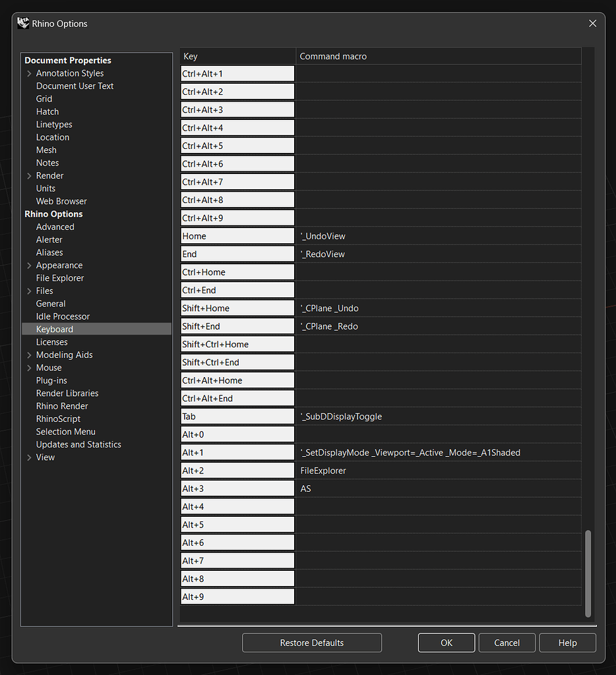Screen dimensions: 616x675
Task: Edit macro field for Ctrl+Alt+5
Action: pos(439,146)
